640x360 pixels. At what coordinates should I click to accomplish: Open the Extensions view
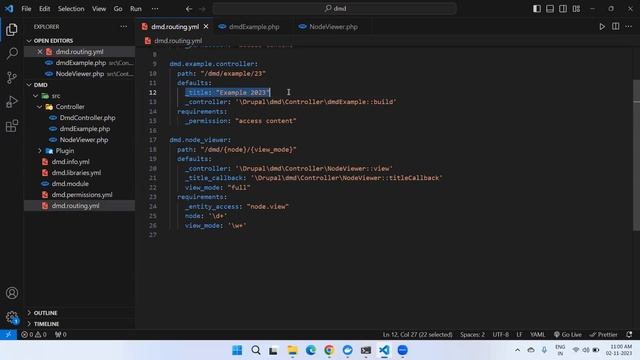(12, 125)
